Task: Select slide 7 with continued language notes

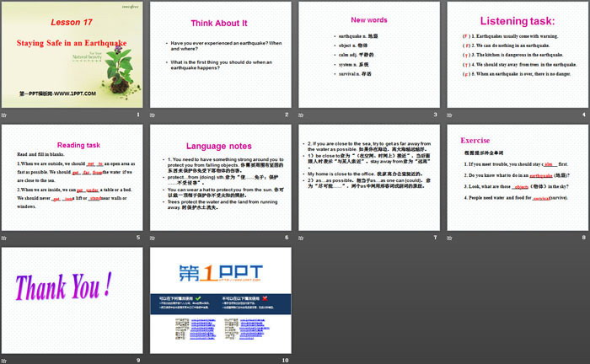Action: (x=367, y=177)
